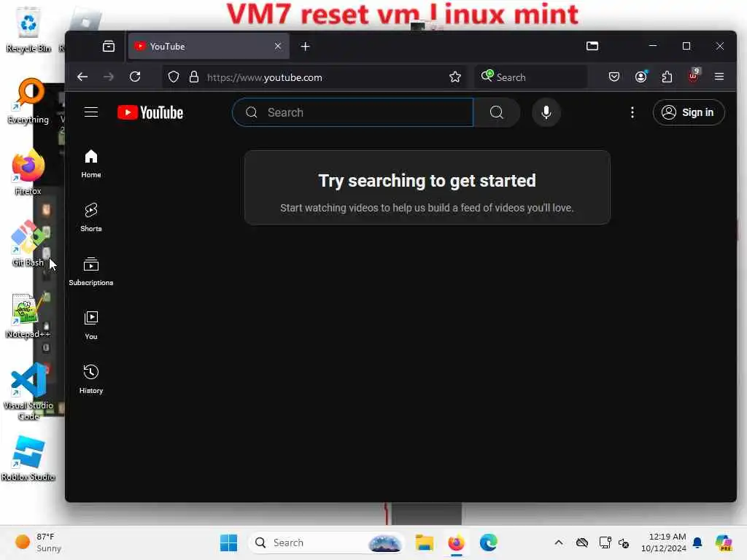
Task: Select the Recycle Bin desktop icon
Action: [x=28, y=29]
